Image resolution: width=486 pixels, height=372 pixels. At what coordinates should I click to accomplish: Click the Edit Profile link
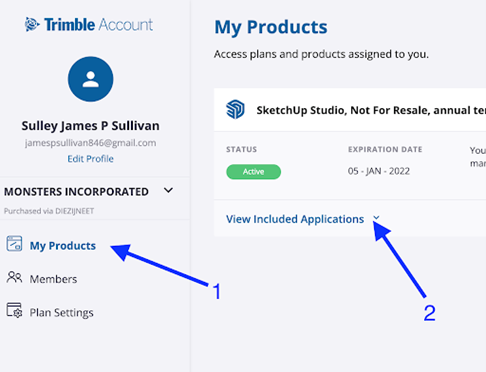tap(90, 159)
